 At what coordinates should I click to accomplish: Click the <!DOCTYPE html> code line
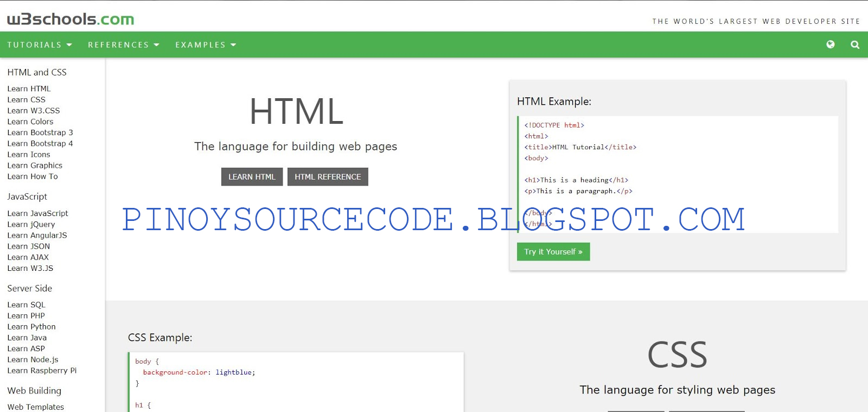[x=554, y=125]
